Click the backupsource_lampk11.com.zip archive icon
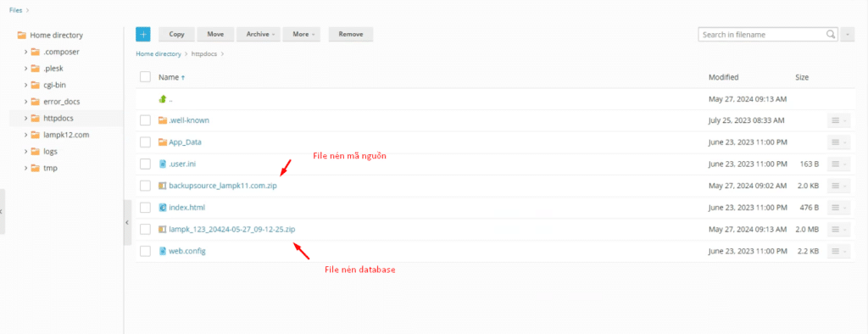This screenshot has width=868, height=334. pos(162,186)
